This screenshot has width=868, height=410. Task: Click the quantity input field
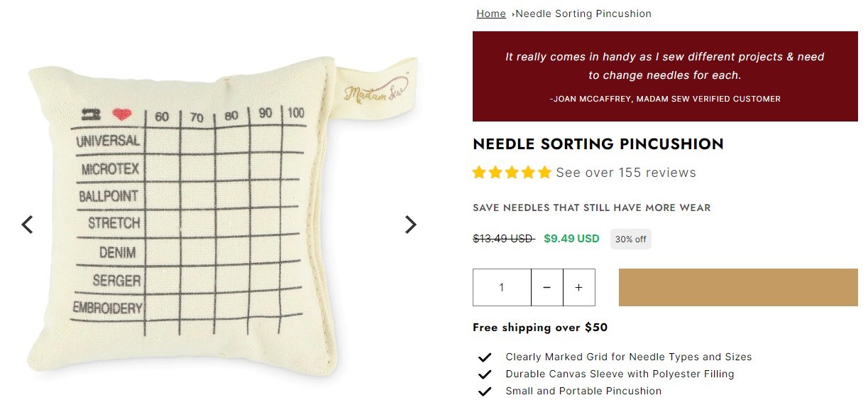pyautogui.click(x=502, y=287)
